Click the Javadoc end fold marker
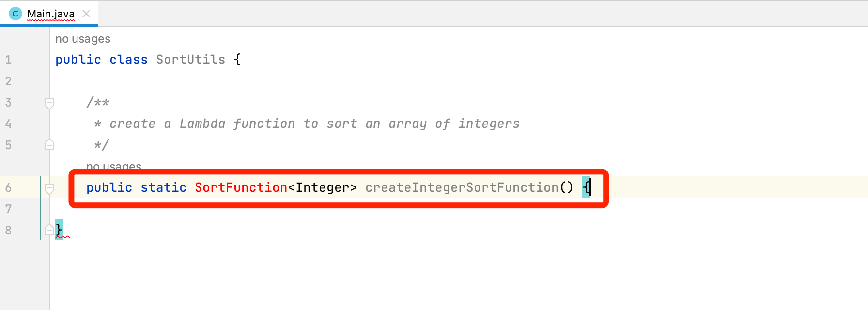 49,145
